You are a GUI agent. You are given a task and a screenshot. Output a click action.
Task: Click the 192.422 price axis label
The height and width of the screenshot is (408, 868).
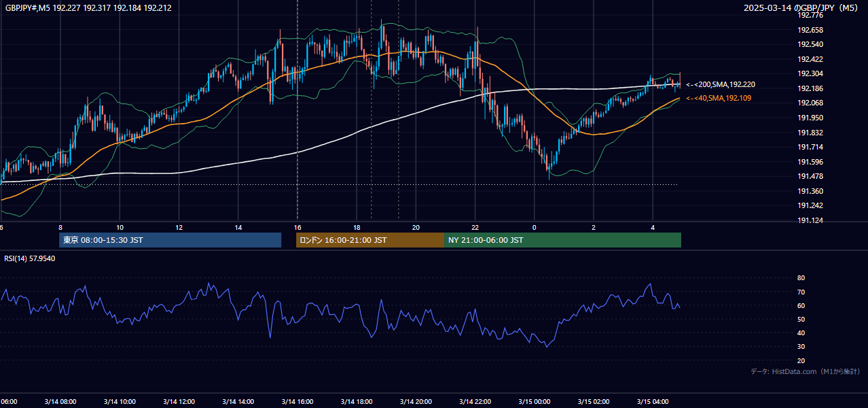pyautogui.click(x=810, y=59)
